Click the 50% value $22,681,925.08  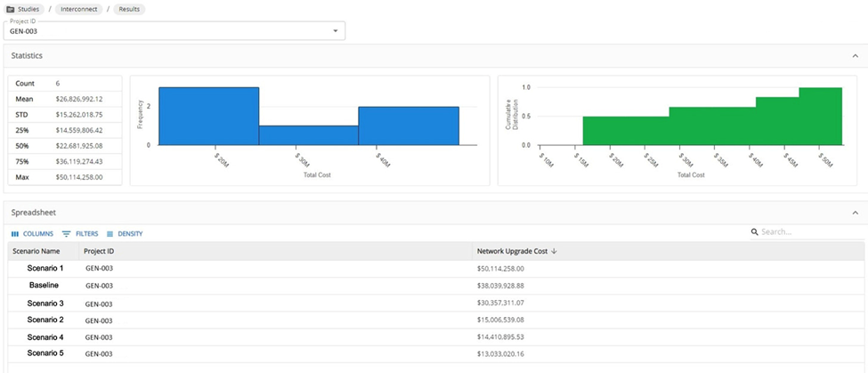pos(79,146)
